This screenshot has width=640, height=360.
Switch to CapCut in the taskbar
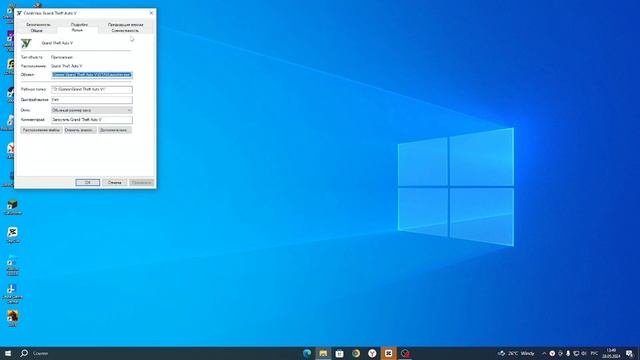click(389, 353)
